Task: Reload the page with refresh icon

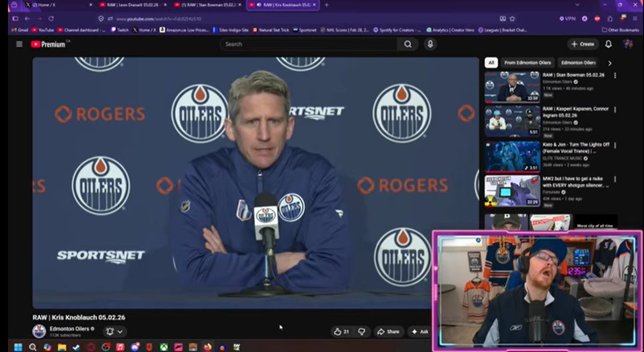Action: pos(51,18)
